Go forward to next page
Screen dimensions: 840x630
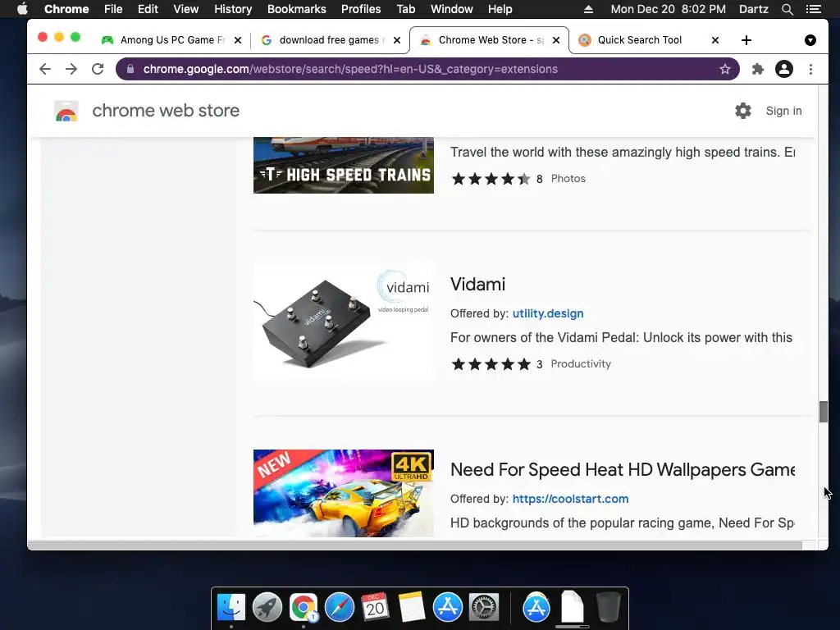click(71, 69)
